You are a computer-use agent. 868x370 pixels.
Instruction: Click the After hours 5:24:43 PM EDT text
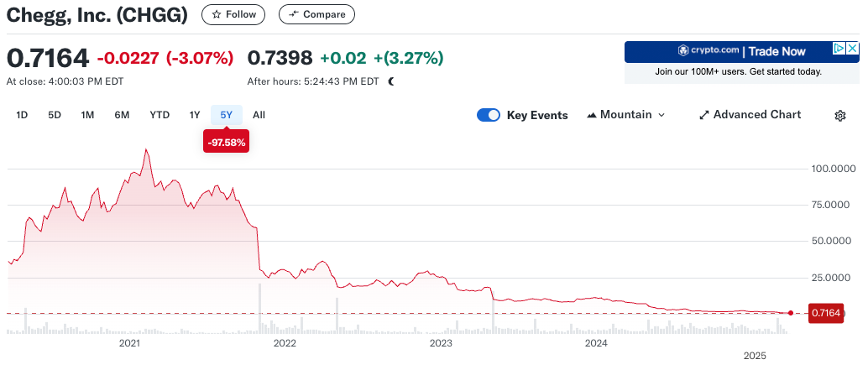pyautogui.click(x=313, y=81)
